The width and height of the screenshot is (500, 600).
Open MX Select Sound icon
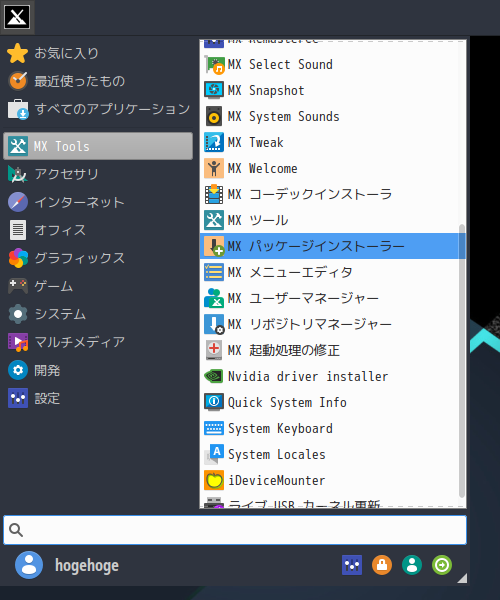(x=214, y=64)
